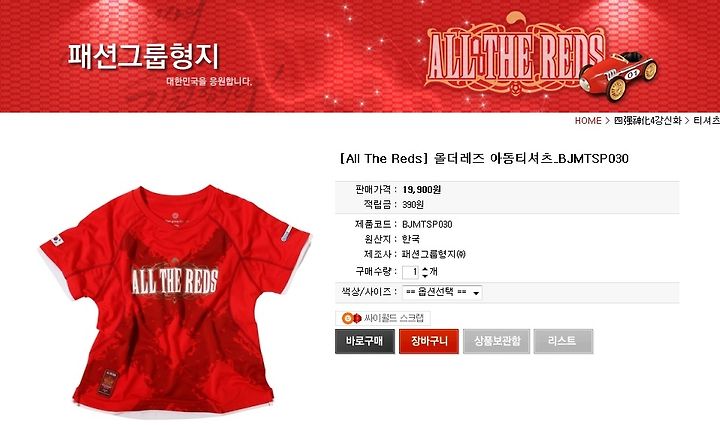Increase quantity with the up arrow
Image resolution: width=720 pixels, height=425 pixels.
425,269
